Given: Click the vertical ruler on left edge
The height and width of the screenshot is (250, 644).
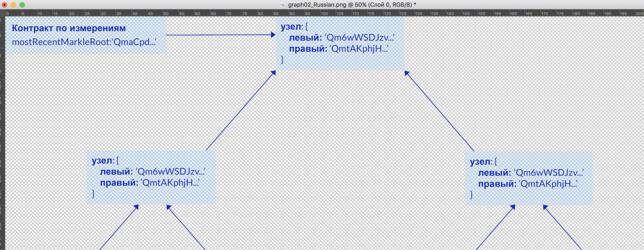Looking at the screenshot, I should pos(2,133).
